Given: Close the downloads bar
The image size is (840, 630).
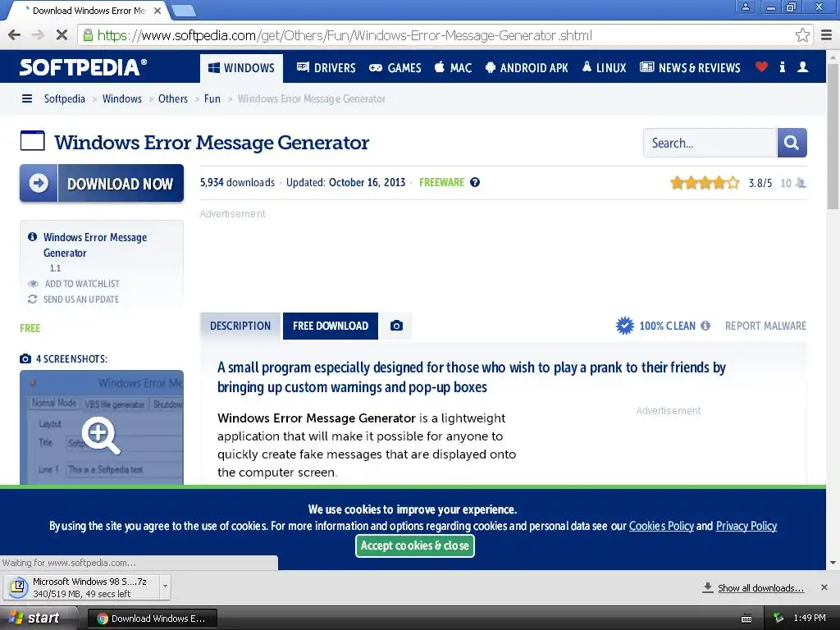Looking at the screenshot, I should point(824,587).
